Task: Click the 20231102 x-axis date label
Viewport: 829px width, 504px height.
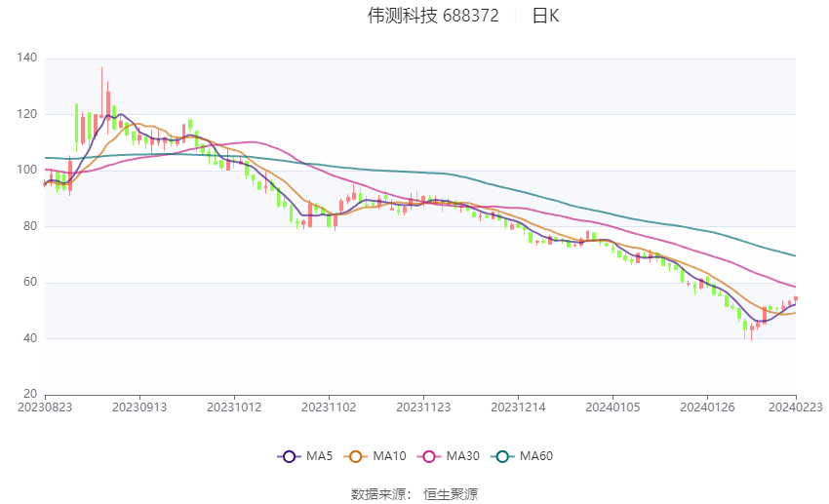Action: pyautogui.click(x=329, y=407)
